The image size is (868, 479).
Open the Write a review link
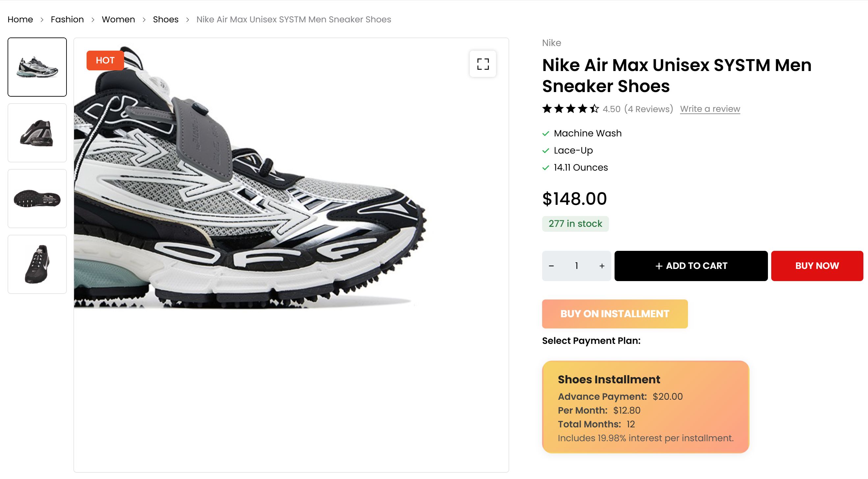click(x=710, y=109)
